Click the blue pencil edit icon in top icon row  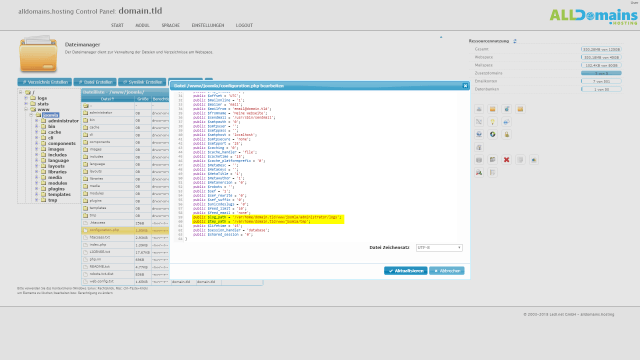[x=506, y=109]
